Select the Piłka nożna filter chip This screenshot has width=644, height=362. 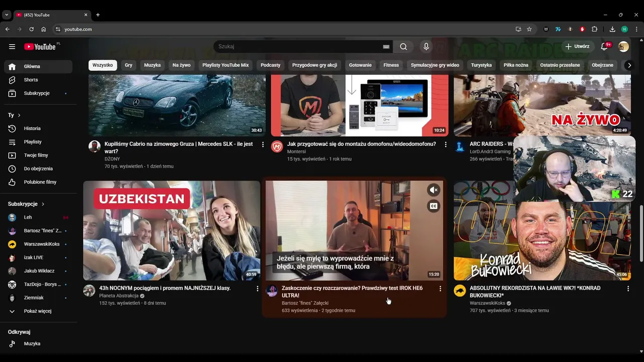pyautogui.click(x=516, y=65)
